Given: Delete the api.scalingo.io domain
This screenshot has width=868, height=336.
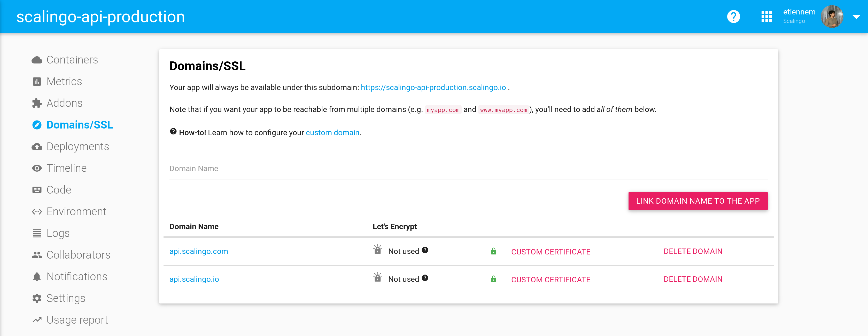Looking at the screenshot, I should (x=693, y=279).
